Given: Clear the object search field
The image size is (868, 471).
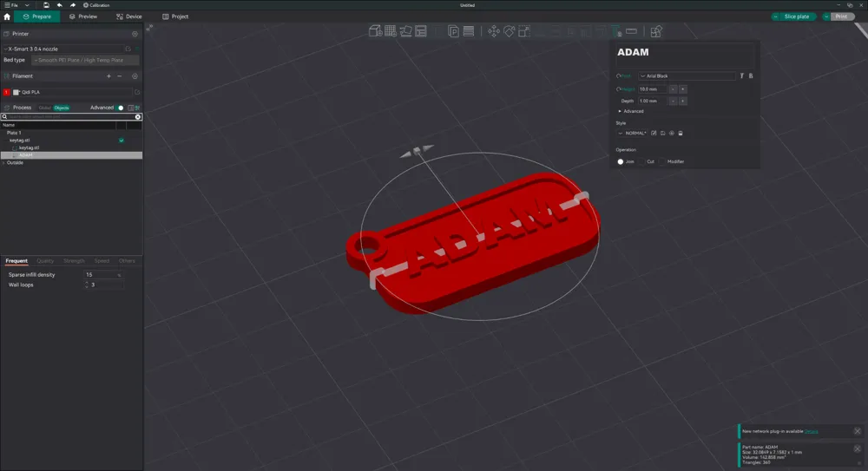Looking at the screenshot, I should pyautogui.click(x=138, y=117).
